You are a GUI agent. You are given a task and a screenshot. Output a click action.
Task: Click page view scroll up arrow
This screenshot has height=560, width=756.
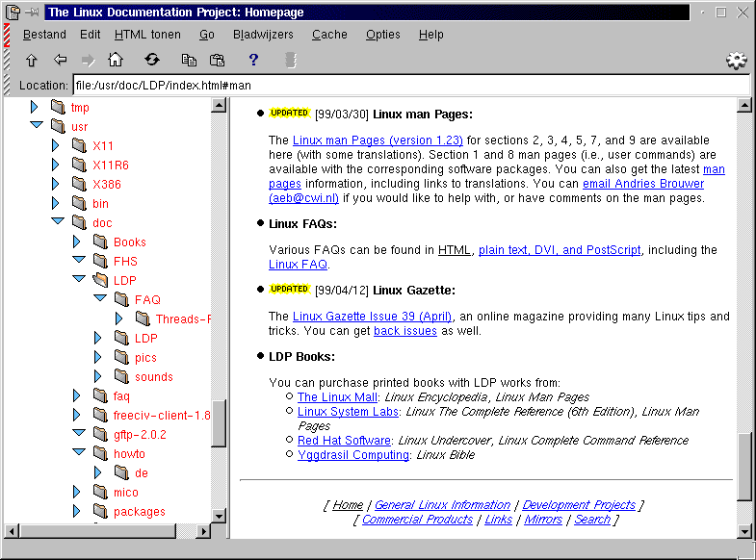tap(744, 105)
